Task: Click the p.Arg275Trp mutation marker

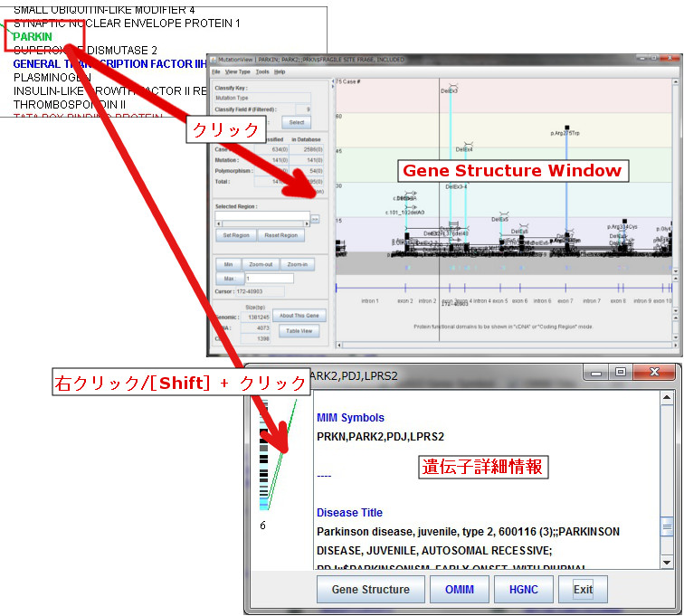Action: click(566, 128)
